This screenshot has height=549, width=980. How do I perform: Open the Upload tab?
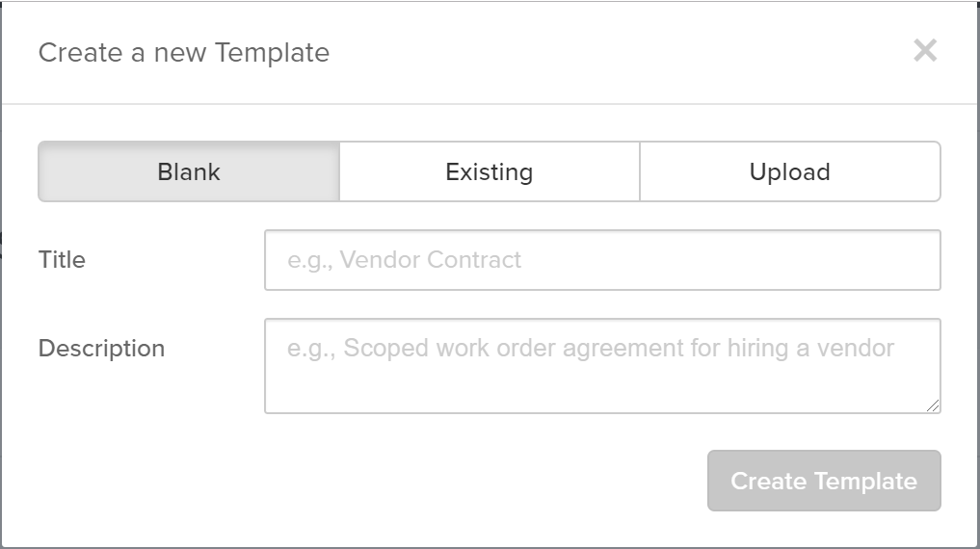coord(790,171)
